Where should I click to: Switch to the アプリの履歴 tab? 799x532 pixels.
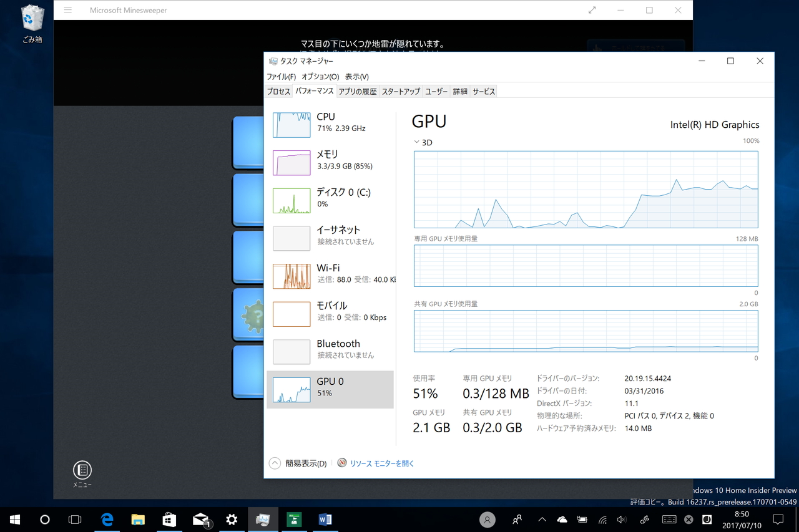point(358,92)
